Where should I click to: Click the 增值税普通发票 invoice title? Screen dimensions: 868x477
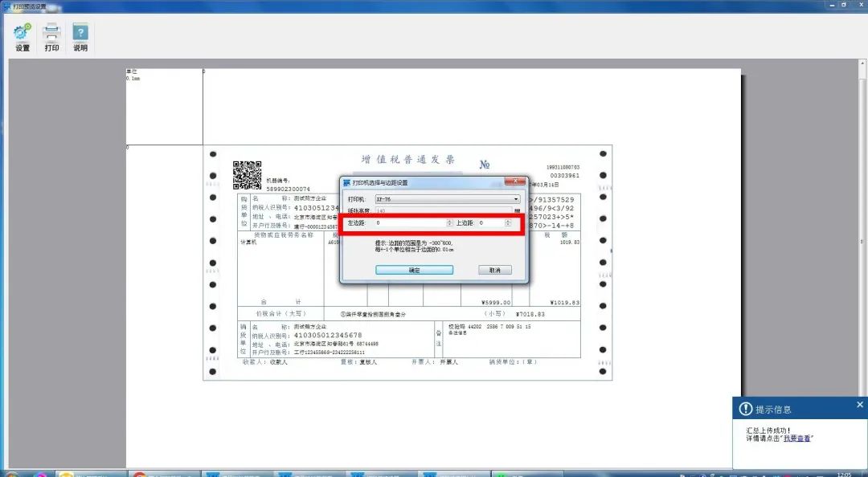pos(408,159)
